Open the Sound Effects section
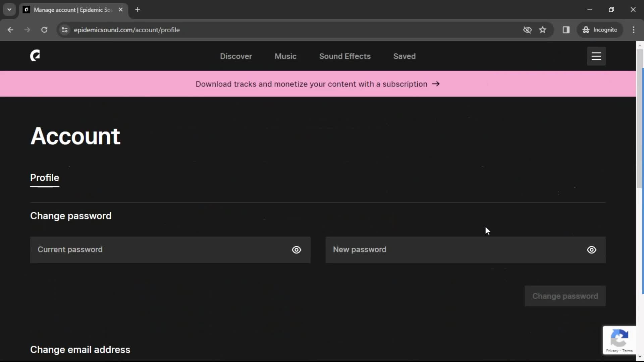 (345, 56)
